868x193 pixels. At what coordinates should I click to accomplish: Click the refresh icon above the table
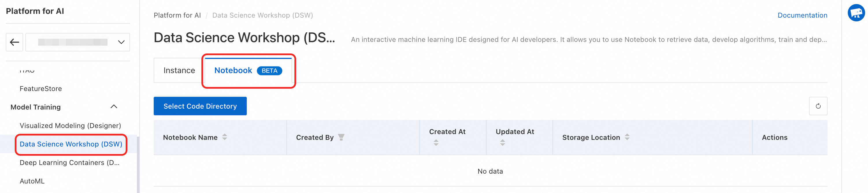tap(818, 106)
